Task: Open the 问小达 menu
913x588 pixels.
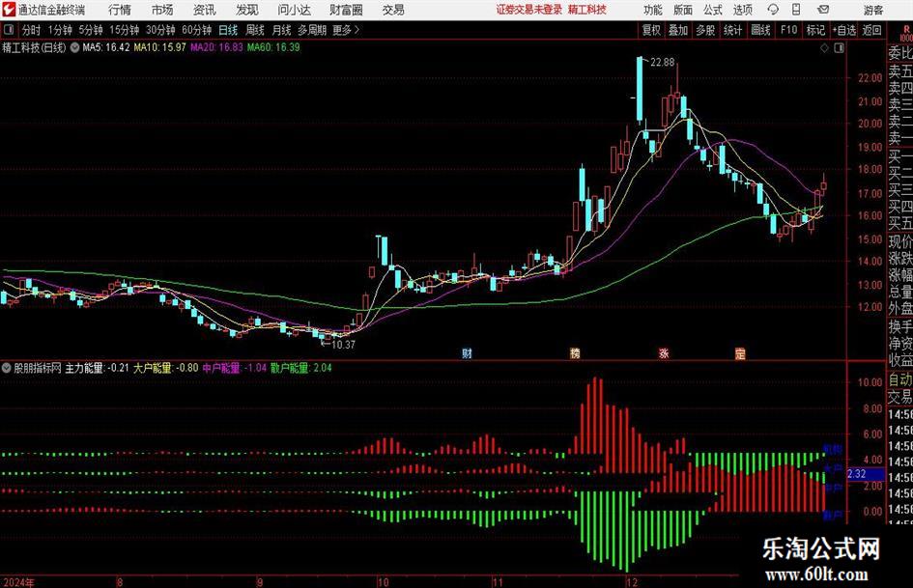Action: pyautogui.click(x=294, y=10)
